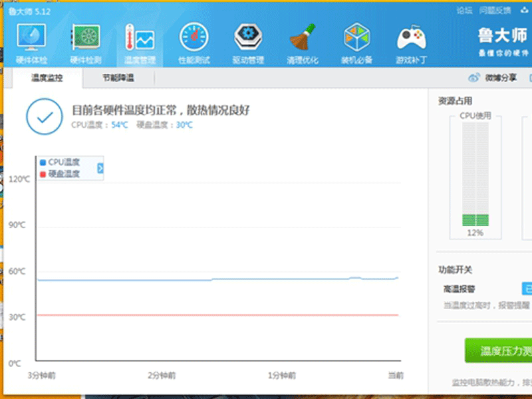Click the round checkmark status icon

pyautogui.click(x=45, y=116)
